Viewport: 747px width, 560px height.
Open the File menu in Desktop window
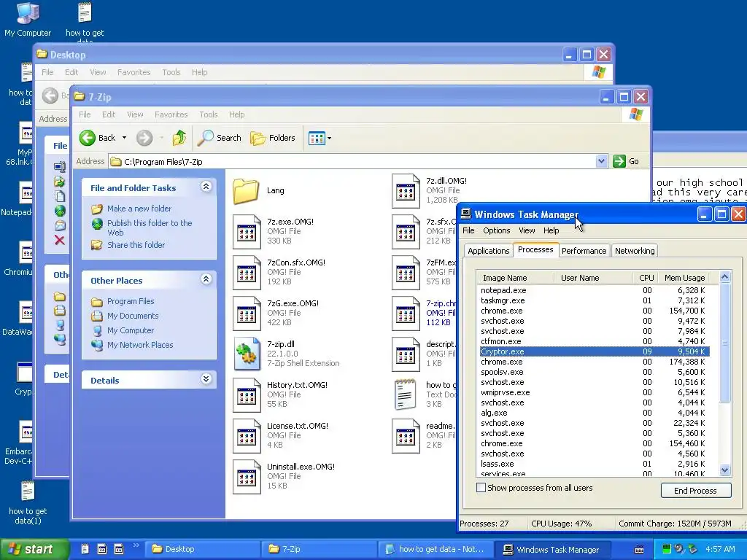pyautogui.click(x=47, y=72)
